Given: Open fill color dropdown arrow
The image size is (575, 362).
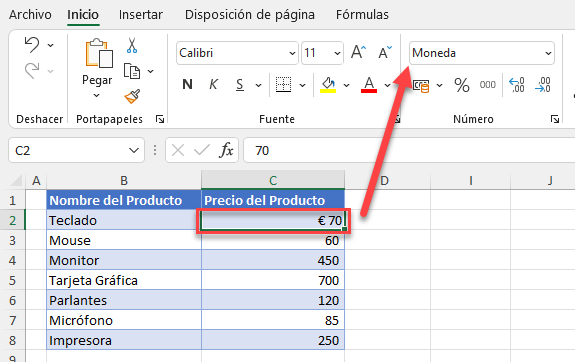Looking at the screenshot, I should coord(346,85).
